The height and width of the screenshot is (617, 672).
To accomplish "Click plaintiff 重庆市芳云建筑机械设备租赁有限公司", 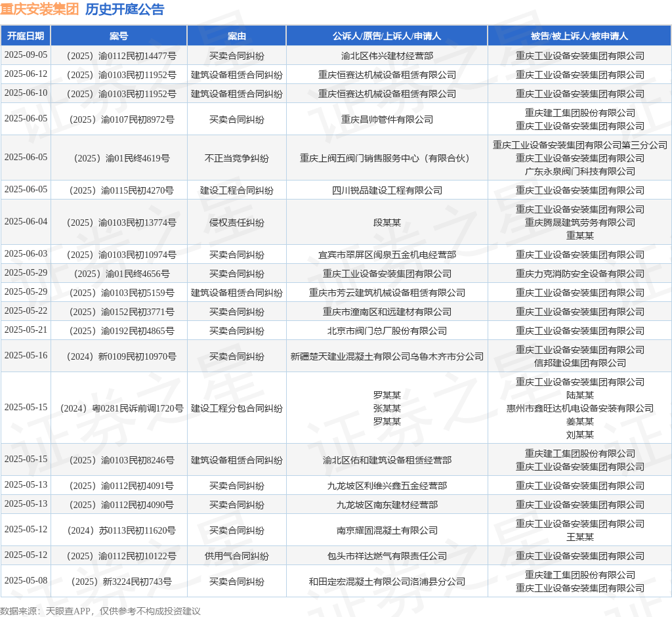I will point(387,293).
